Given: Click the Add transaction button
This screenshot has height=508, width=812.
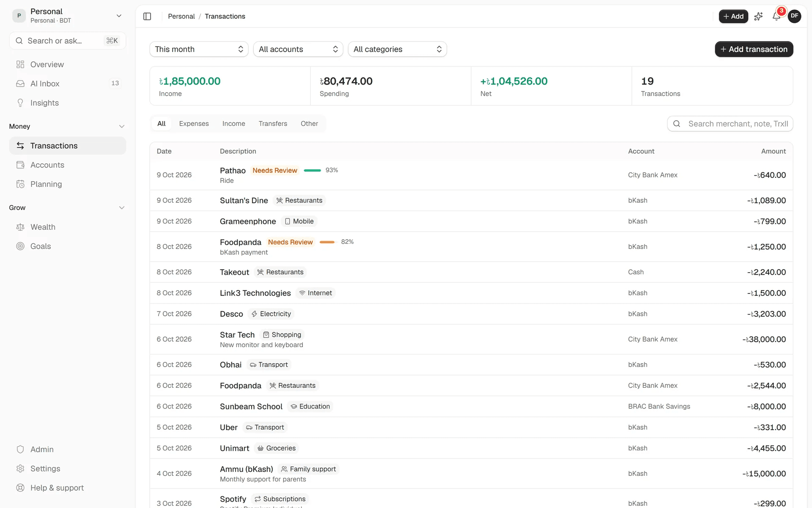Looking at the screenshot, I should pyautogui.click(x=754, y=49).
